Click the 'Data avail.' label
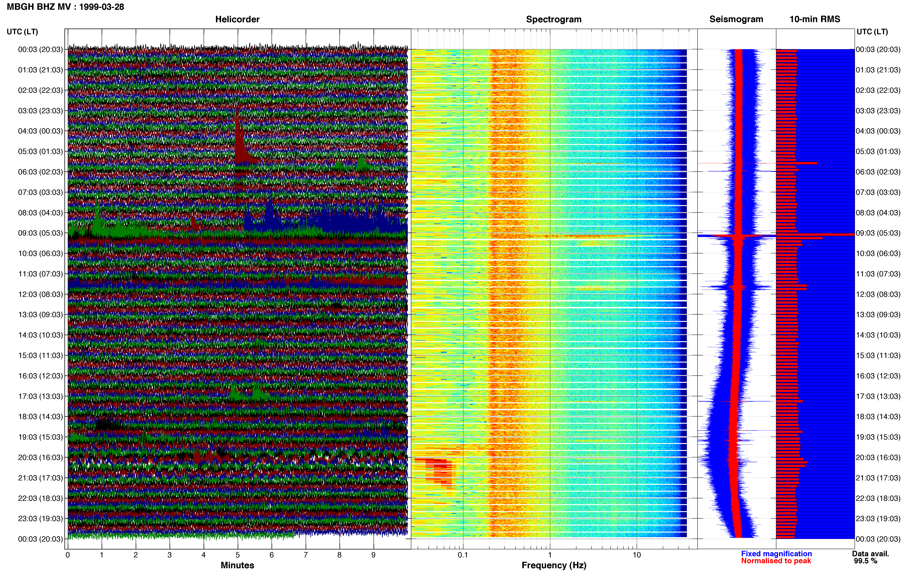The height and width of the screenshot is (578, 924). pos(870,554)
